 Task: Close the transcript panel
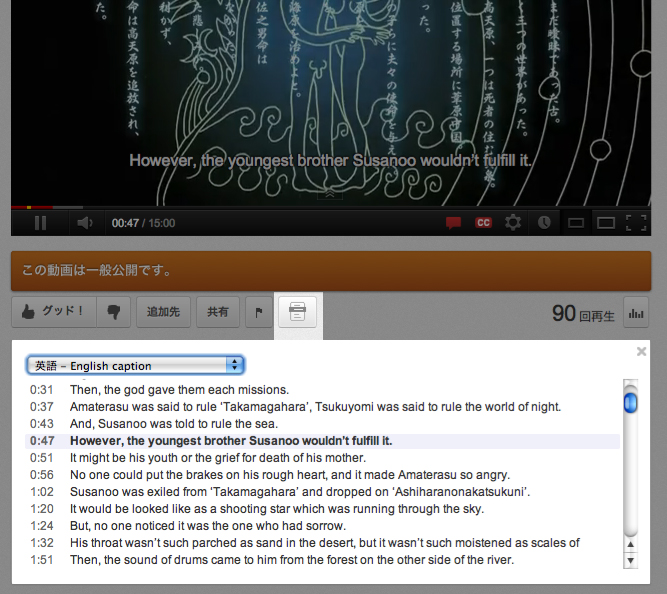pos(641,351)
